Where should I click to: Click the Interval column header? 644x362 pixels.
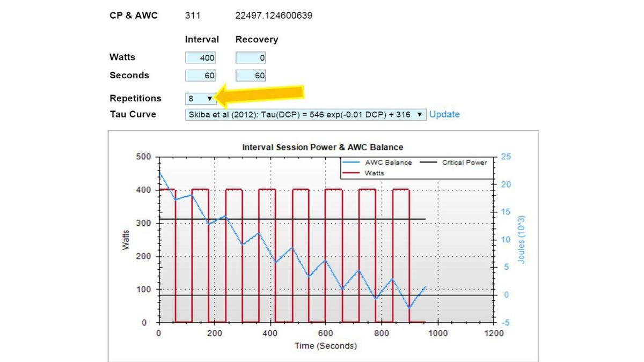click(202, 40)
